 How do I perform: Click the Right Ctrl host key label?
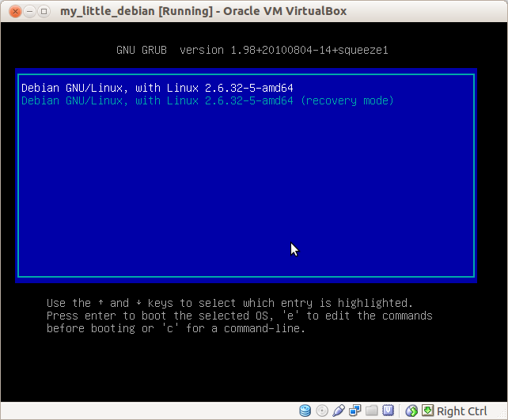tap(461, 411)
